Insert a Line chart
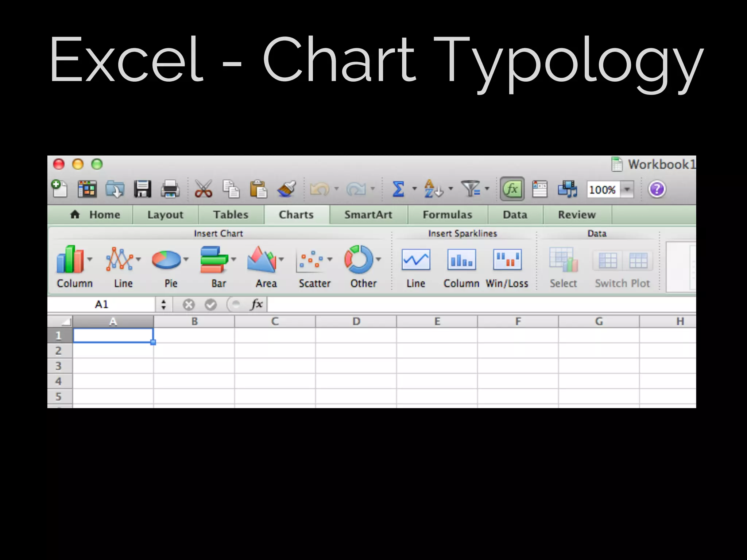Image resolution: width=747 pixels, height=560 pixels. coord(123,267)
